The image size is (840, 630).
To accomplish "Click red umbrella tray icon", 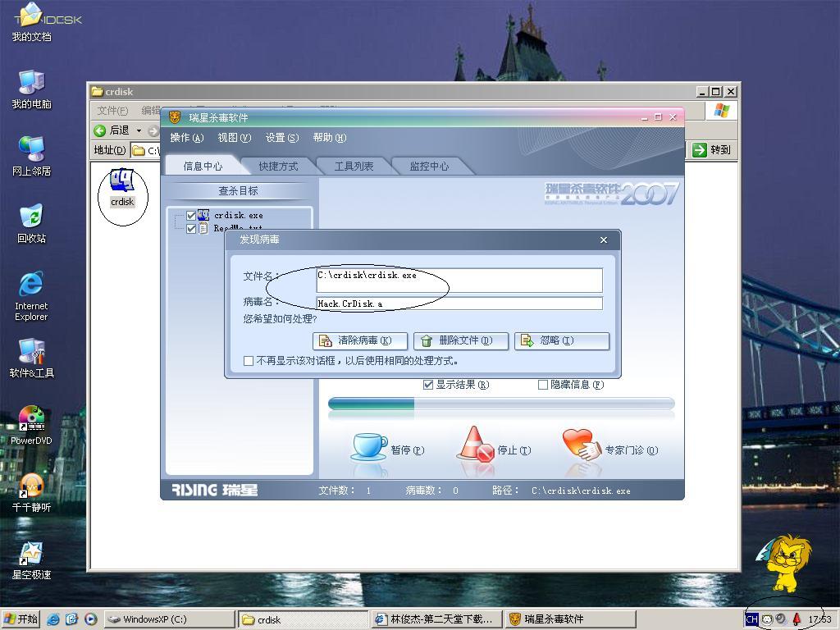I will pyautogui.click(x=797, y=619).
